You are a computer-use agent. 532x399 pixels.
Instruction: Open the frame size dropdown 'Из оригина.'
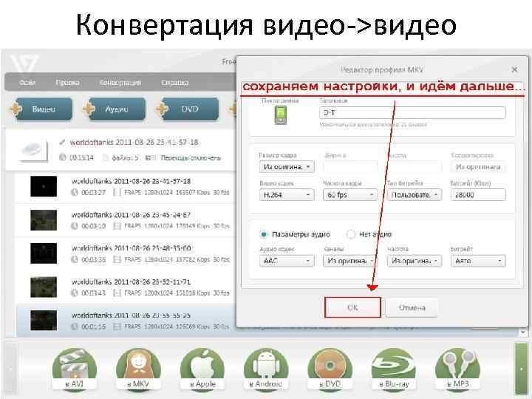pos(287,166)
